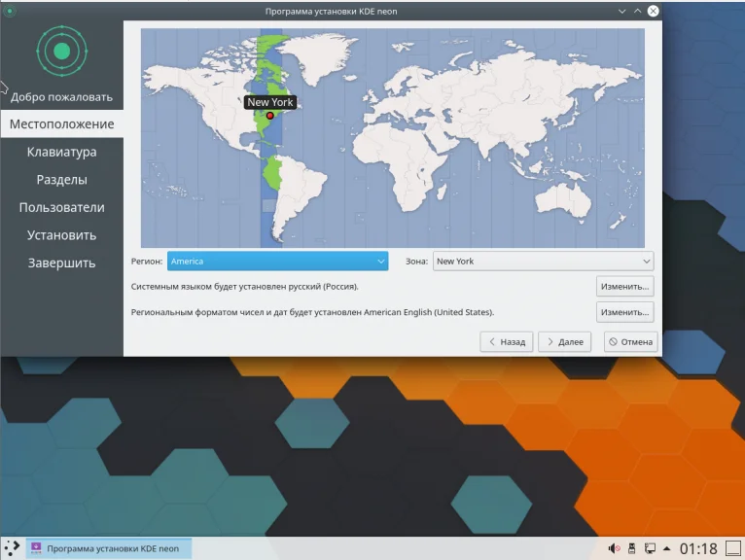This screenshot has height=560, width=745.
Task: Open the Регион America dropdown
Action: tap(277, 262)
